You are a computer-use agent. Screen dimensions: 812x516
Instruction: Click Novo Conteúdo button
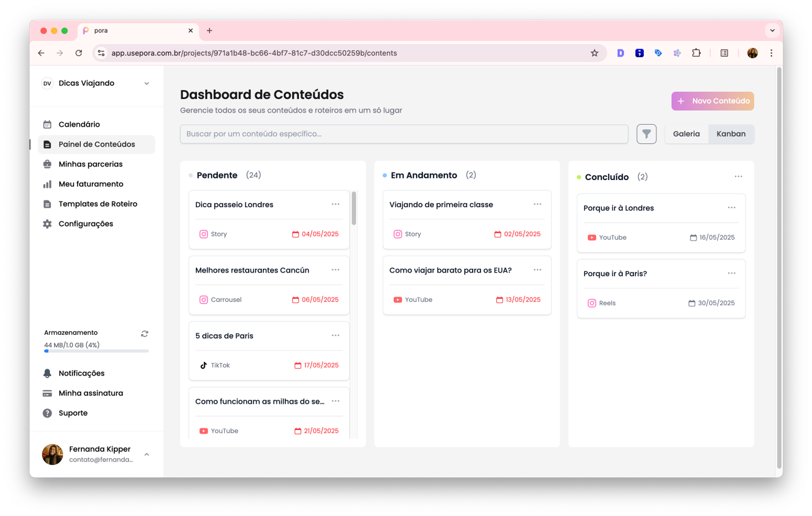click(x=713, y=101)
